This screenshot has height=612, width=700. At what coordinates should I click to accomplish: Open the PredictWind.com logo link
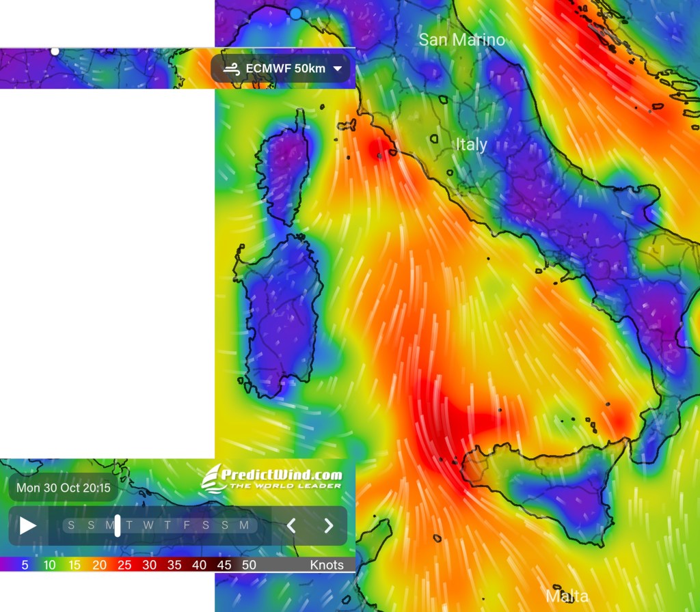271,477
